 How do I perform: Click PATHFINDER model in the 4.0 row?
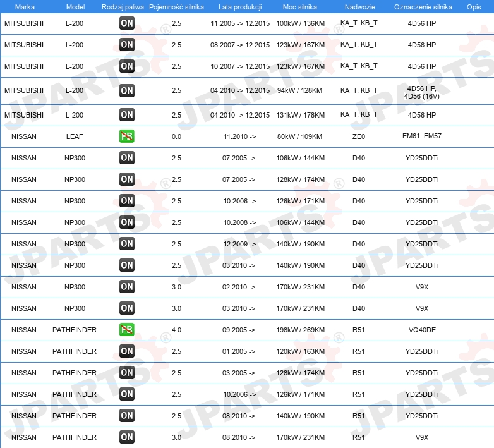tap(75, 330)
